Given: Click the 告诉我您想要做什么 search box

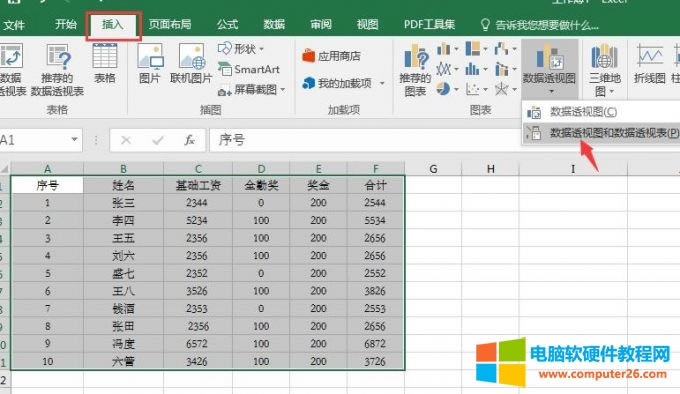Looking at the screenshot, I should coord(540,25).
